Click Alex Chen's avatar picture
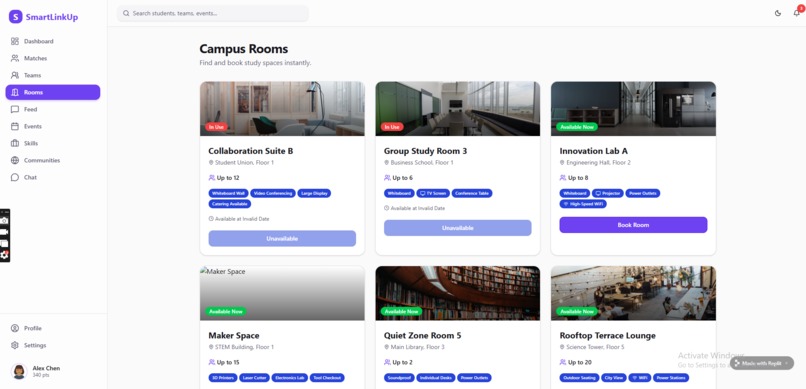 click(x=19, y=371)
